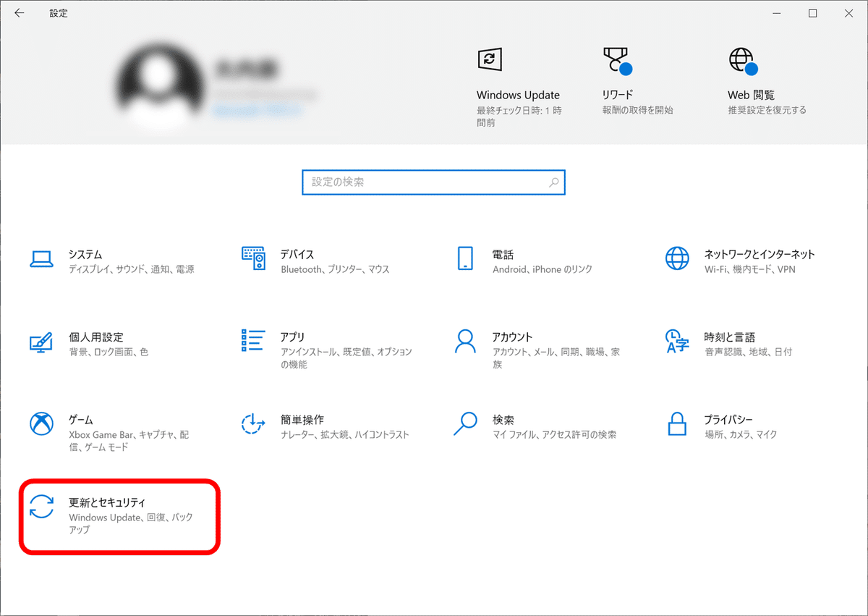Click the アカウント person icon
The width and height of the screenshot is (868, 616).
click(x=465, y=341)
